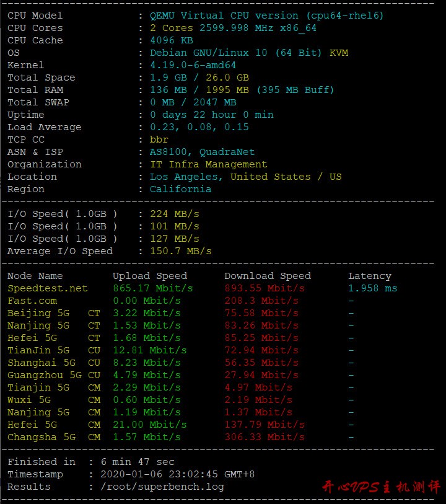This screenshot has height=504, width=446.
Task: Click the IT Infra Management organization text
Action: click(208, 164)
